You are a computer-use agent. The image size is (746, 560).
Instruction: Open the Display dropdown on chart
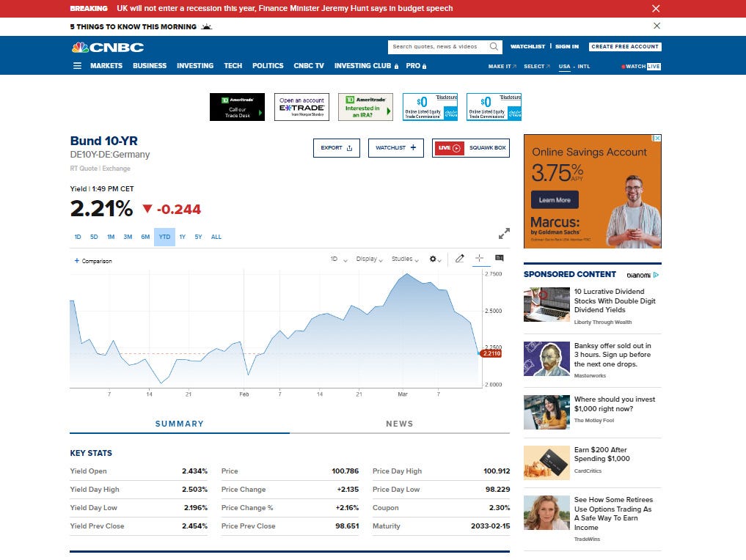(x=369, y=259)
